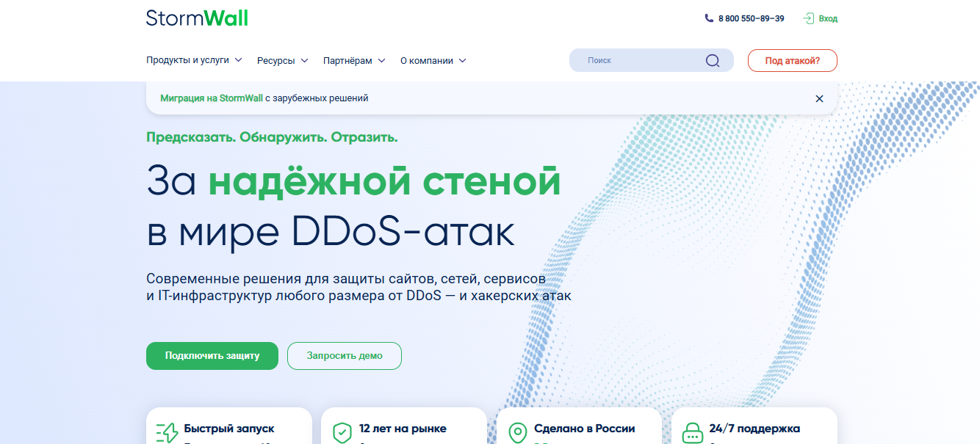Click the shield checkmark icon by 12 лет
The height and width of the screenshot is (444, 980).
[342, 433]
